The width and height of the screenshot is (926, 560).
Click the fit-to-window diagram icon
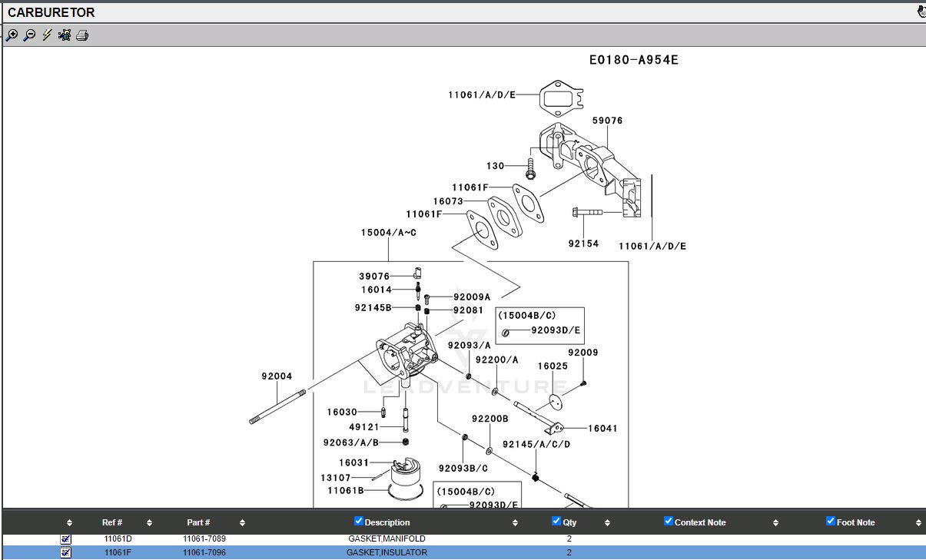(x=65, y=35)
